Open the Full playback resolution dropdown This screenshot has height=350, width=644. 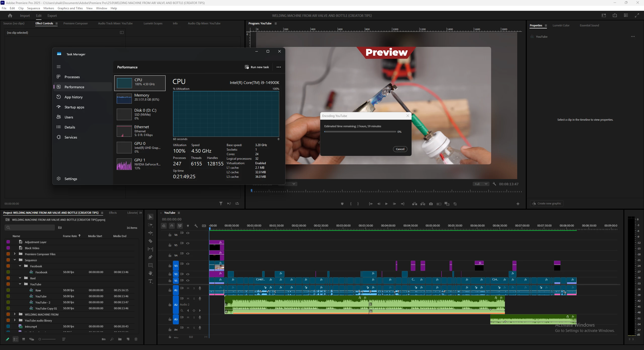point(481,184)
